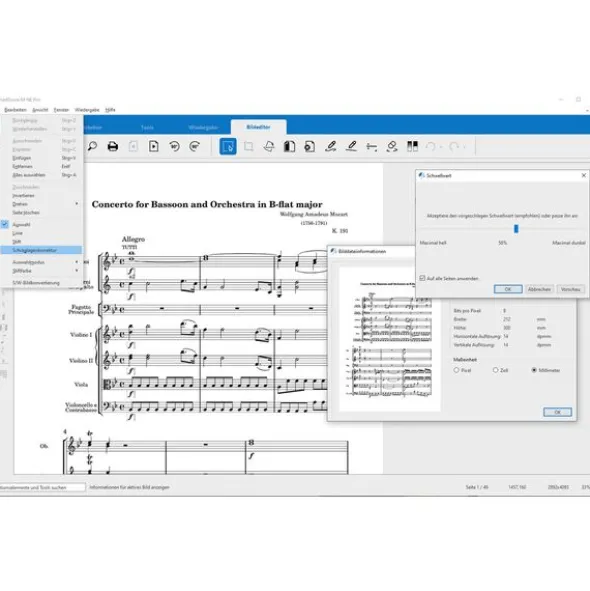This screenshot has height=591, width=590.
Task: Choose S/W-Bildkonvertierung menu entry
Action: pyautogui.click(x=41, y=283)
